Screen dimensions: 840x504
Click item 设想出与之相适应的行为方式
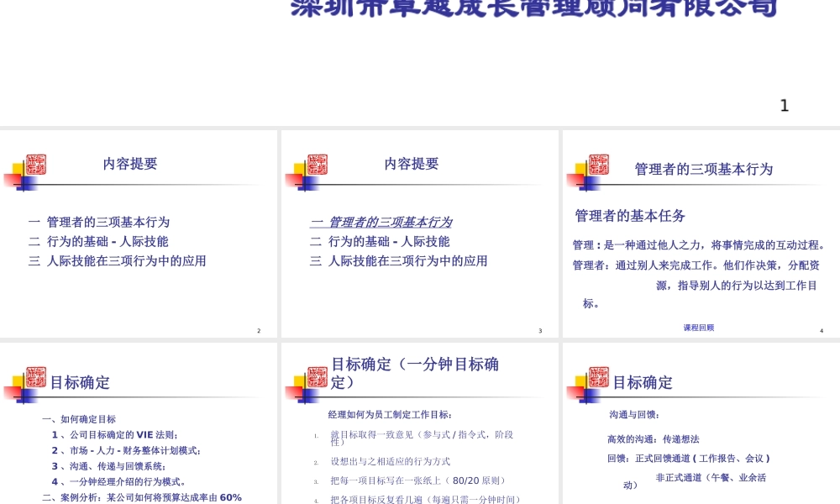[390, 461]
